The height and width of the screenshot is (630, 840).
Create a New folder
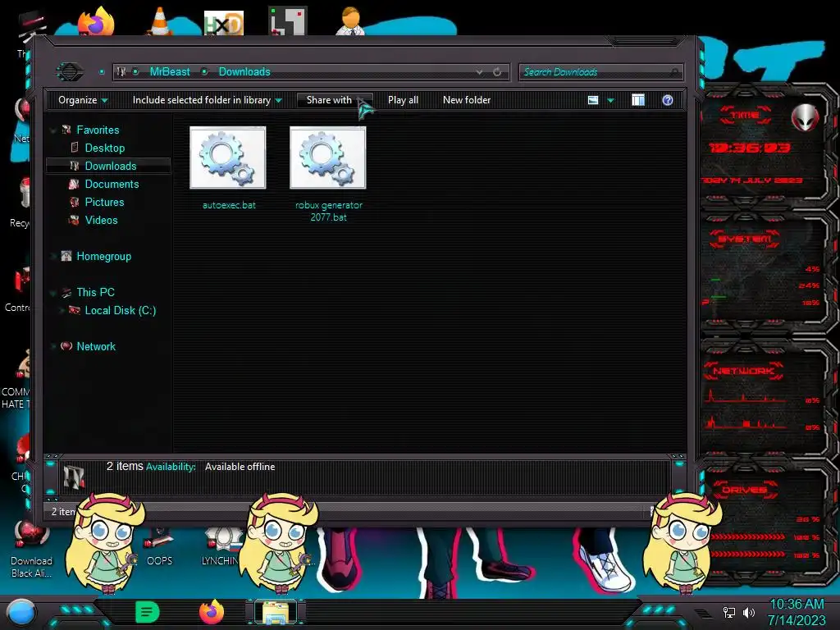467,100
